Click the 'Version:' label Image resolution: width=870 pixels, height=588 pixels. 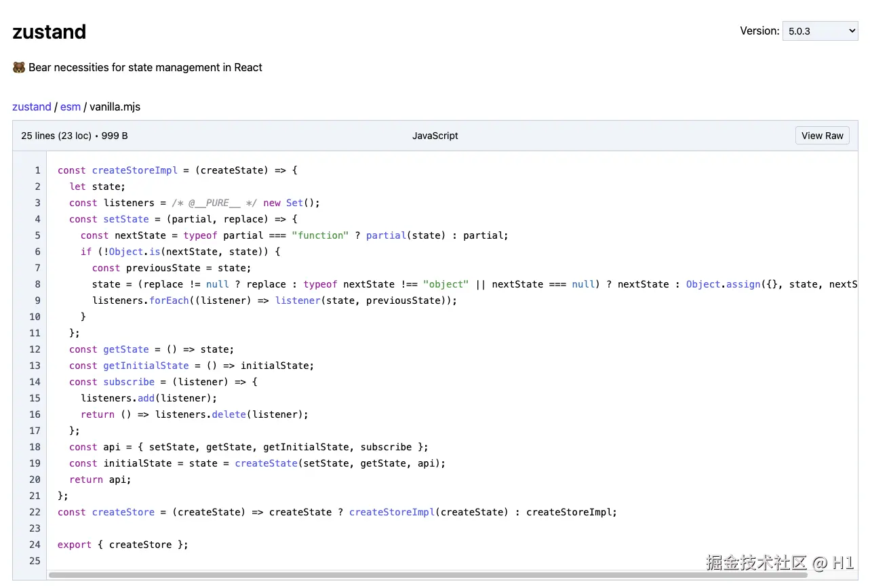(759, 31)
